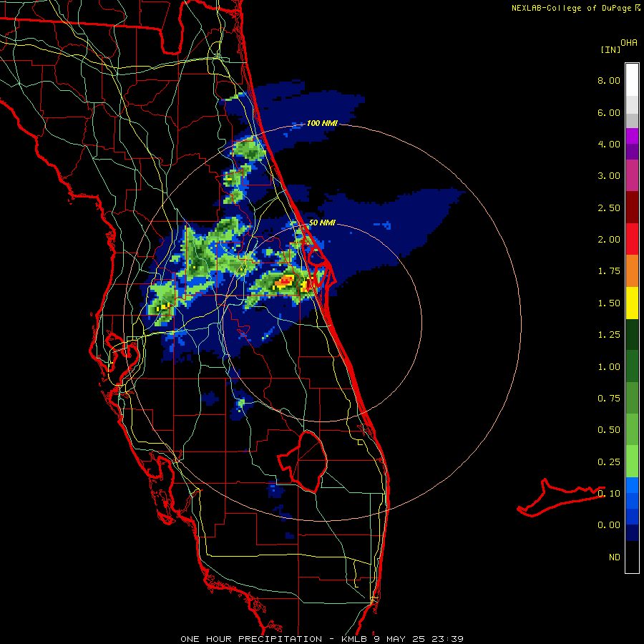Pick the yellow swatch beside 1.50

pyautogui.click(x=632, y=303)
